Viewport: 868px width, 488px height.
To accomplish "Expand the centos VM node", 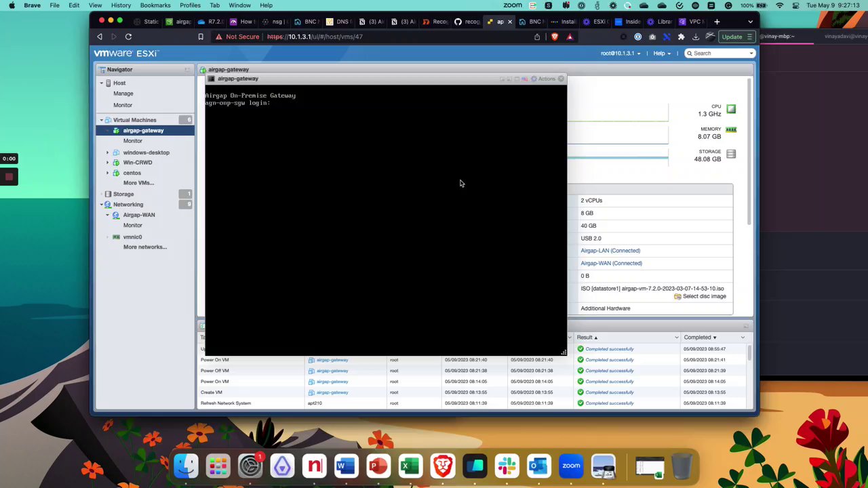I will [107, 173].
